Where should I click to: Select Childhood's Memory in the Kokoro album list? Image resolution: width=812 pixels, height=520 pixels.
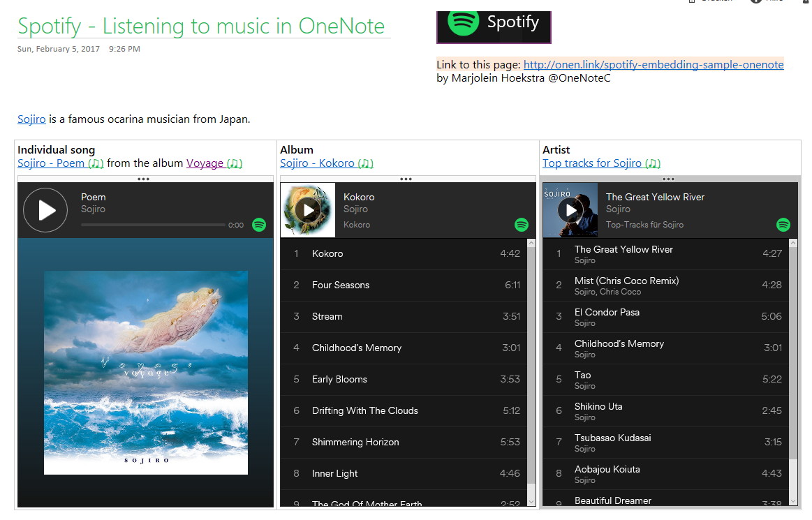click(x=404, y=348)
